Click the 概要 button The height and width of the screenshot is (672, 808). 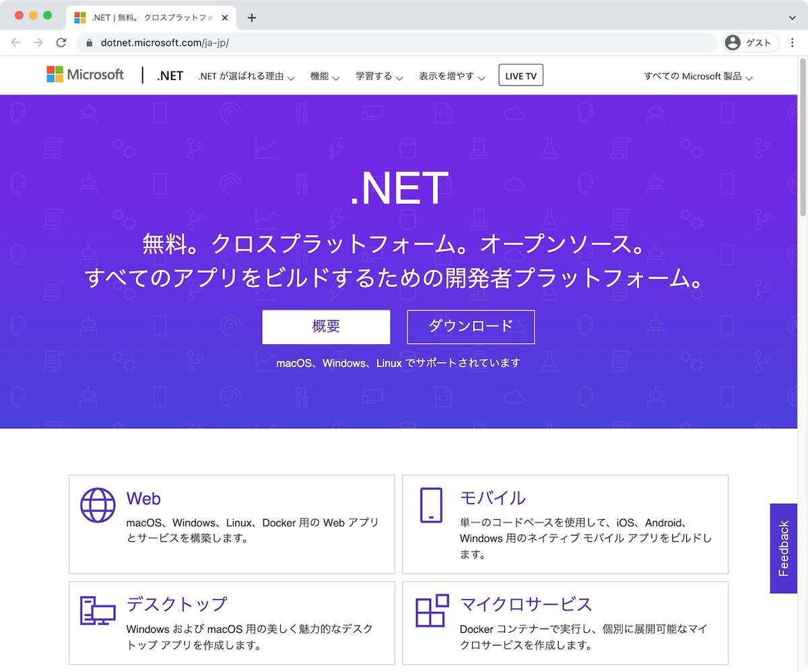(x=326, y=327)
